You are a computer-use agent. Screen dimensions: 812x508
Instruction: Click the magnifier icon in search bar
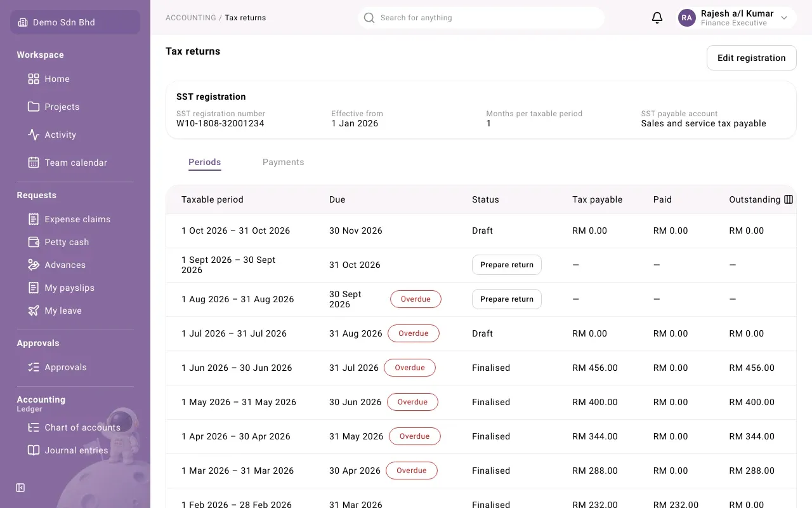pyautogui.click(x=369, y=18)
